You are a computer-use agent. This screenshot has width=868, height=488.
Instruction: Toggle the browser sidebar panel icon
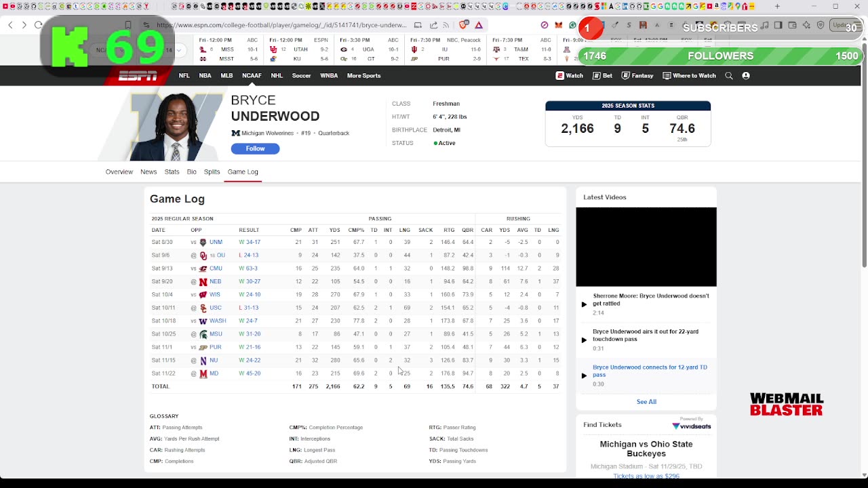click(x=778, y=25)
